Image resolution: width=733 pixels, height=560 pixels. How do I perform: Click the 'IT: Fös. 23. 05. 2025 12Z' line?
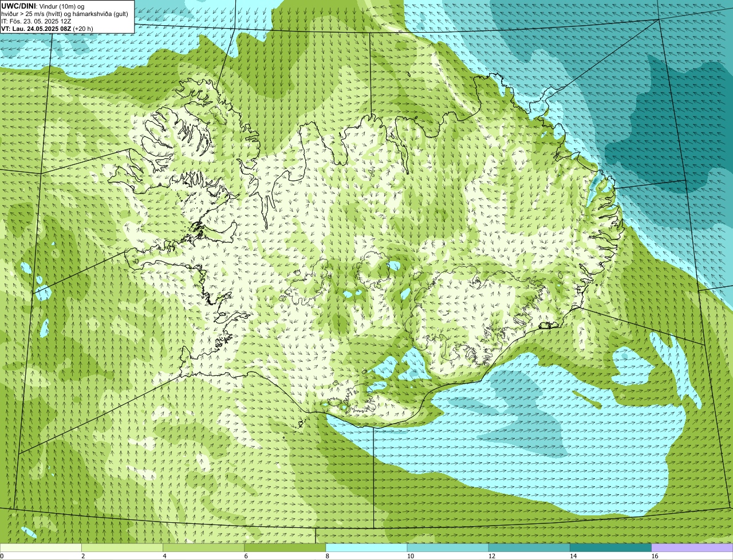click(x=36, y=21)
